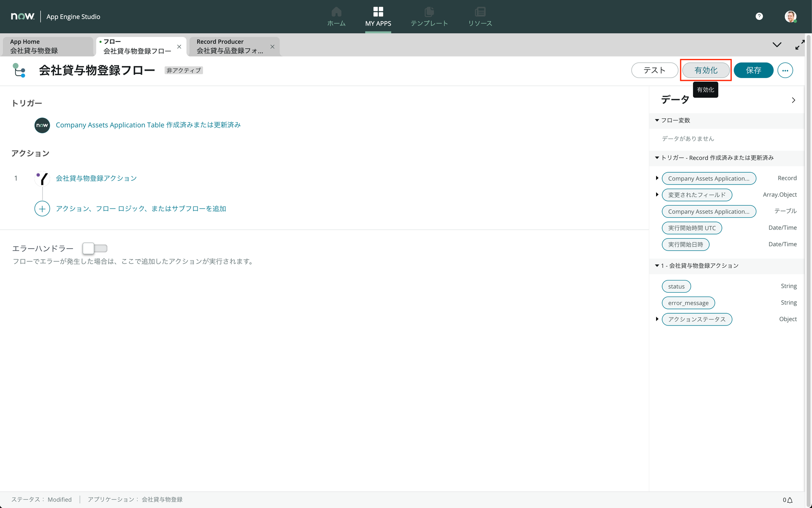
Task: Click the plus icon to add an action
Action: point(42,208)
